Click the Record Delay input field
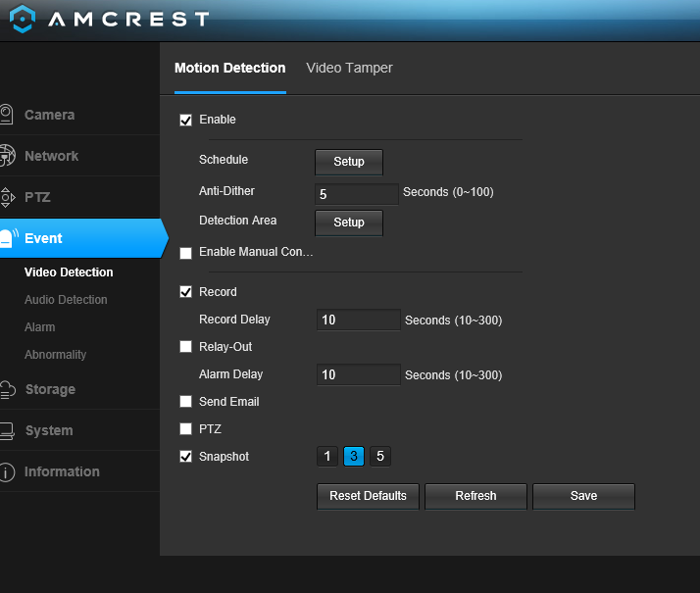 (x=359, y=320)
